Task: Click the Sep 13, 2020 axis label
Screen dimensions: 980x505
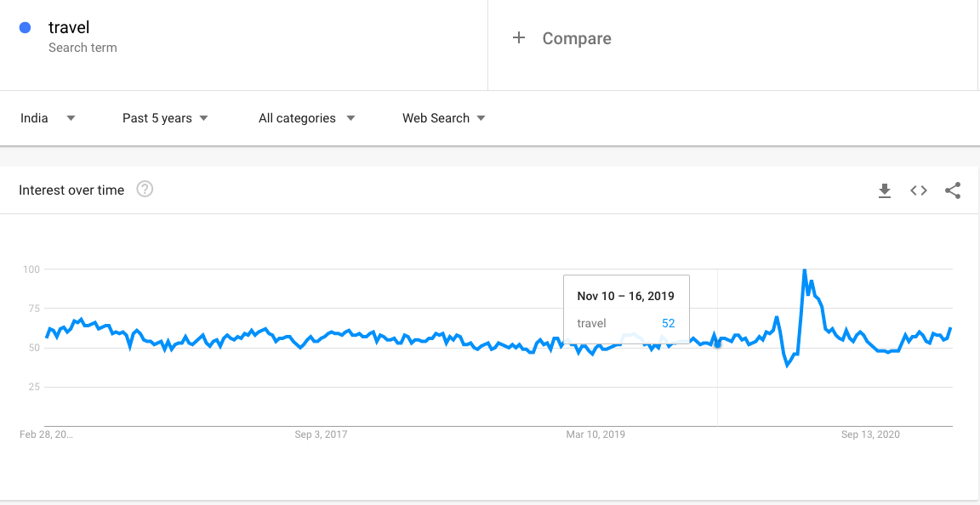Action: click(x=870, y=434)
